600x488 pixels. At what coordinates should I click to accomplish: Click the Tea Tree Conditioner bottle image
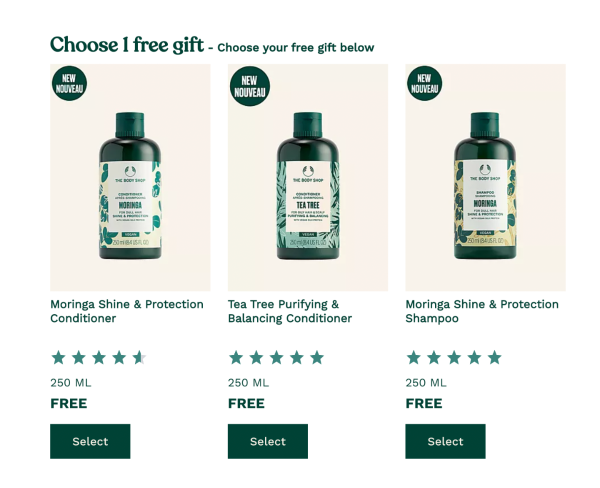(308, 178)
